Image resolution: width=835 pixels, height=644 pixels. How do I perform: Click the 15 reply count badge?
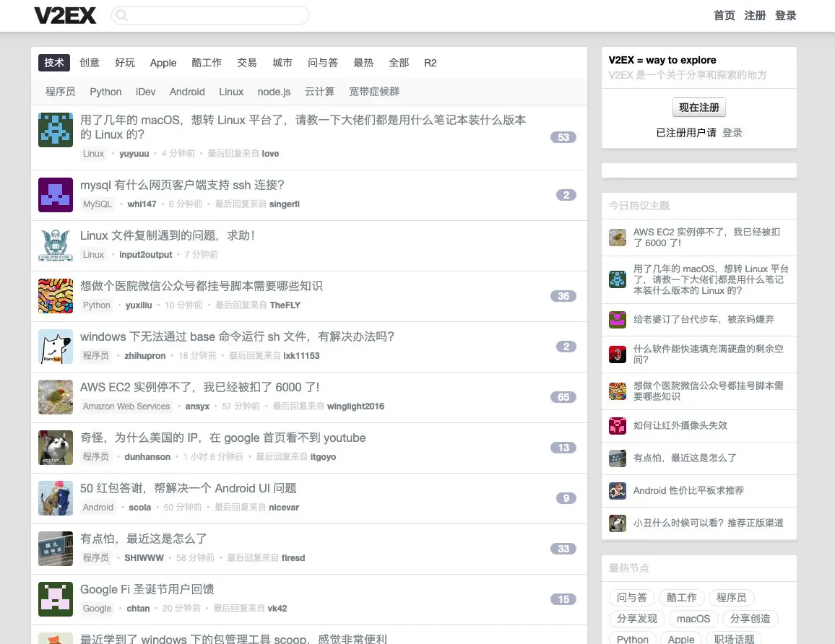click(x=563, y=599)
